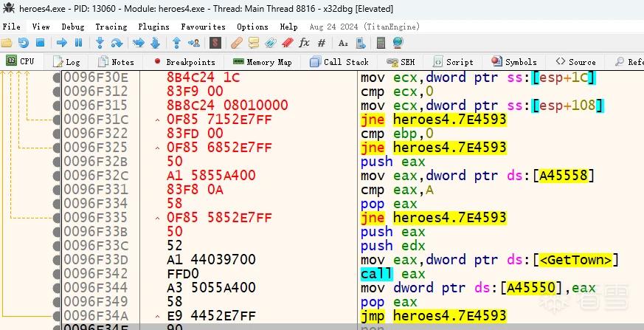Toggle breakpoint bullet at 0096F335
The image size is (644, 330).
pos(57,217)
